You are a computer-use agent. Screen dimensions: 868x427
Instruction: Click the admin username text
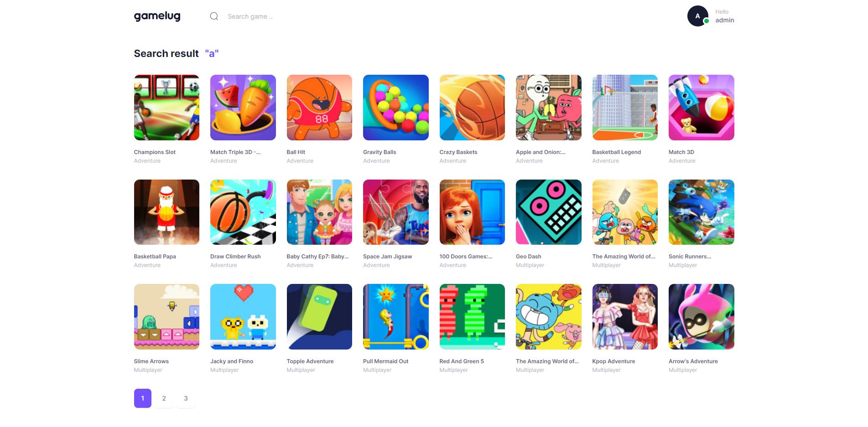click(724, 20)
